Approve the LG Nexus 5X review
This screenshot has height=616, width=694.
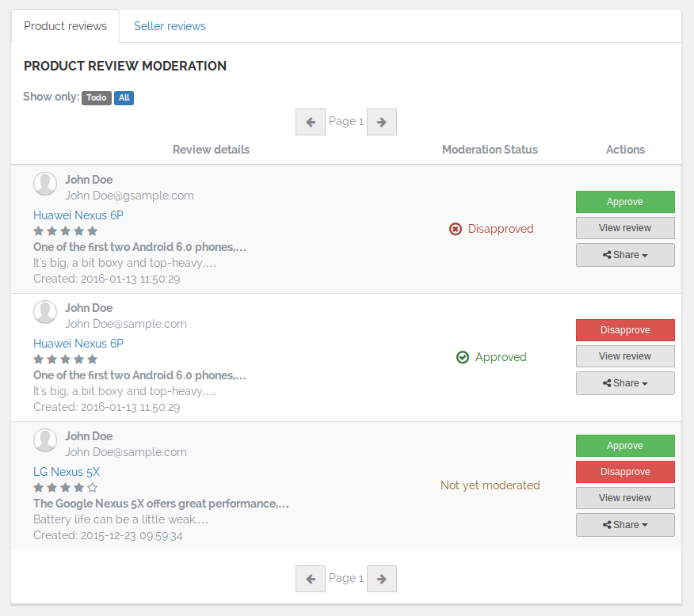(x=625, y=446)
